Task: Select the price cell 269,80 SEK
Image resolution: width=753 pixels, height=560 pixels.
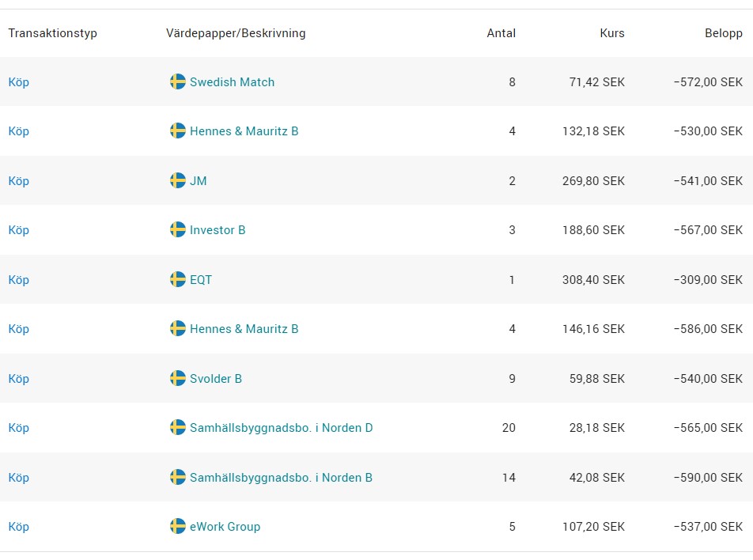Action: coord(593,181)
